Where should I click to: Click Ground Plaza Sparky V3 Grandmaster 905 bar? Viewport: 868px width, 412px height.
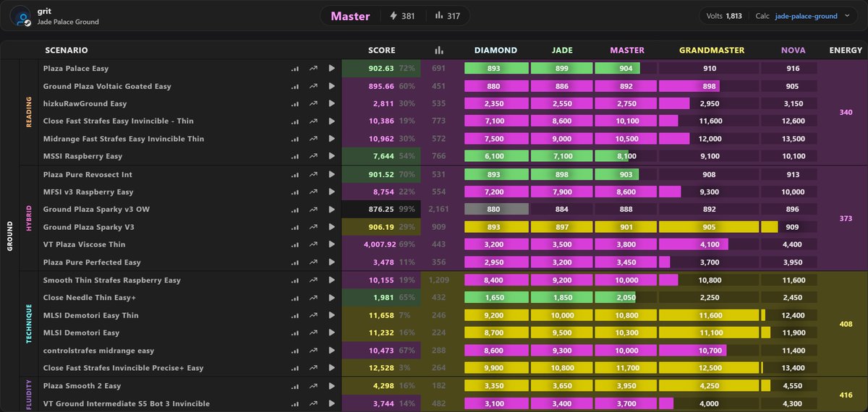point(710,227)
